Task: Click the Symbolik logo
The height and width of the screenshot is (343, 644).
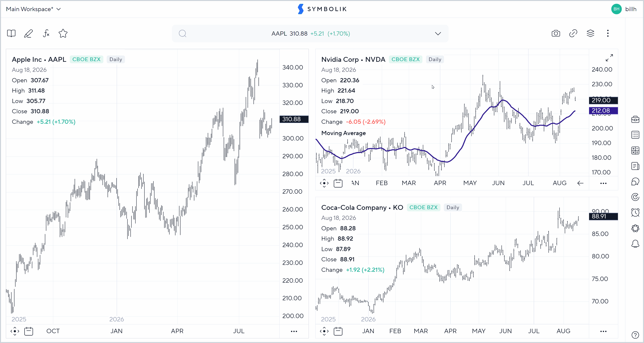Action: pos(322,9)
